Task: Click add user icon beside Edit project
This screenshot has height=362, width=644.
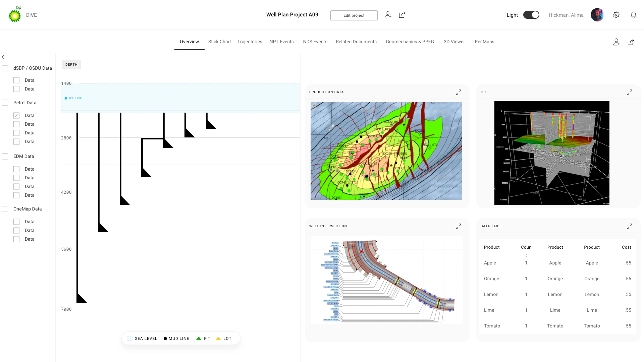Action: point(388,15)
